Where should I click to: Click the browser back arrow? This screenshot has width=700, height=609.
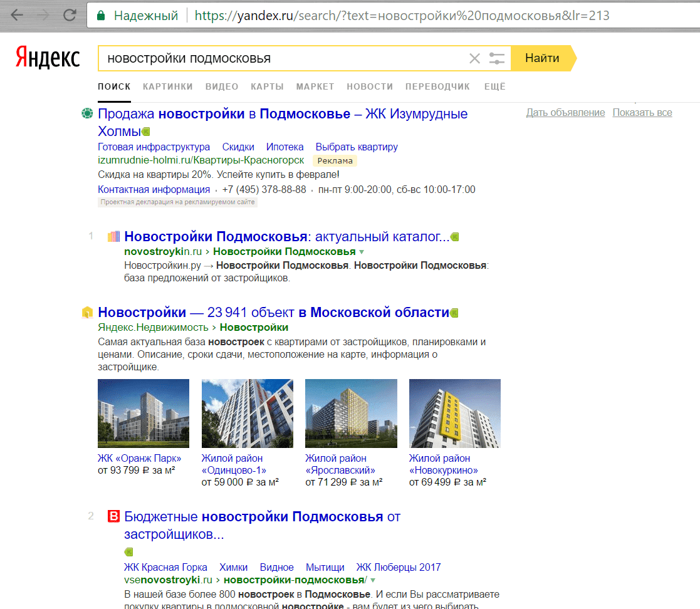[16, 15]
